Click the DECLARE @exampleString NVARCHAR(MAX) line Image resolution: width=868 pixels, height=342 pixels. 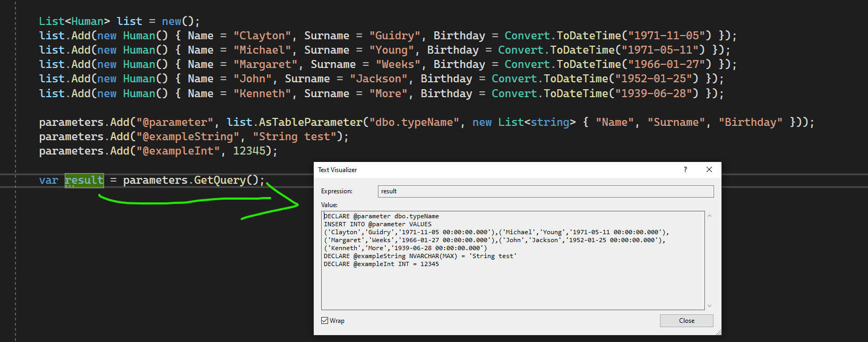coord(420,256)
